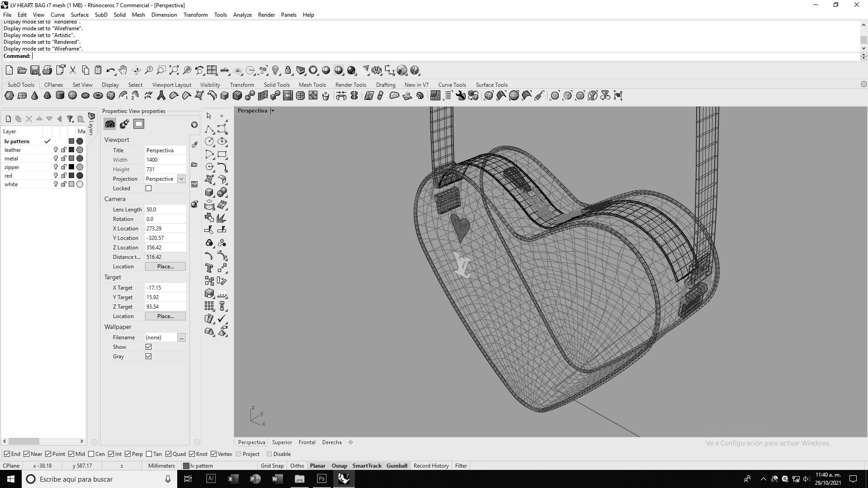Create a SubD sphere primitive

(72, 95)
